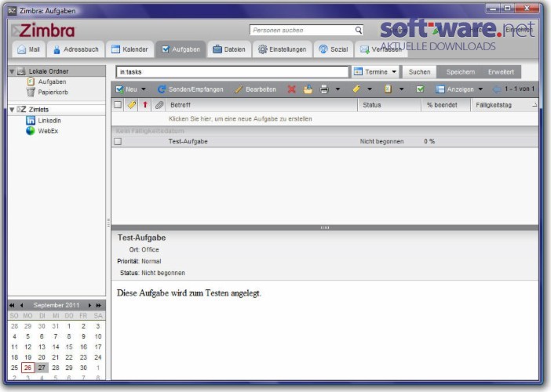551x392 pixels.
Task: Select September 15 in mini calendar
Action: 69,347
